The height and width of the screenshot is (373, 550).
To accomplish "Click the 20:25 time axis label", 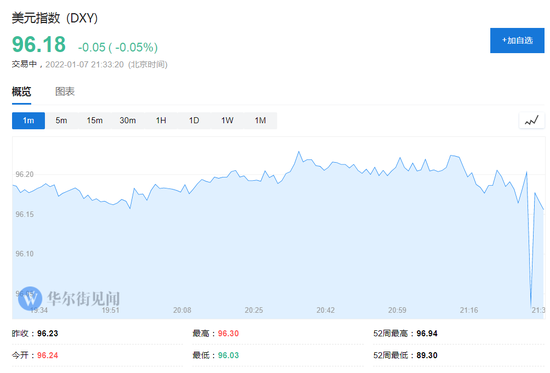I will pos(254,310).
